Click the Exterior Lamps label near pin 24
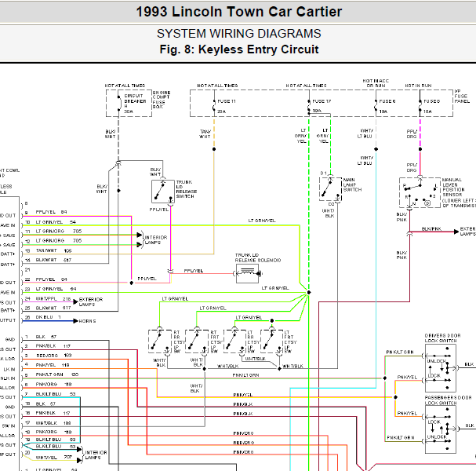This screenshot has height=471, width=476. click(x=91, y=301)
